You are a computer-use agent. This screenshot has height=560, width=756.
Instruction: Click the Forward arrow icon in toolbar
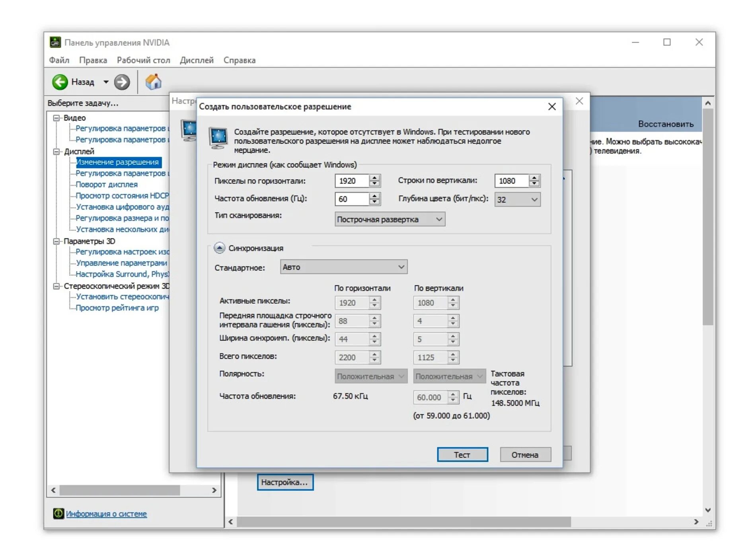click(122, 82)
